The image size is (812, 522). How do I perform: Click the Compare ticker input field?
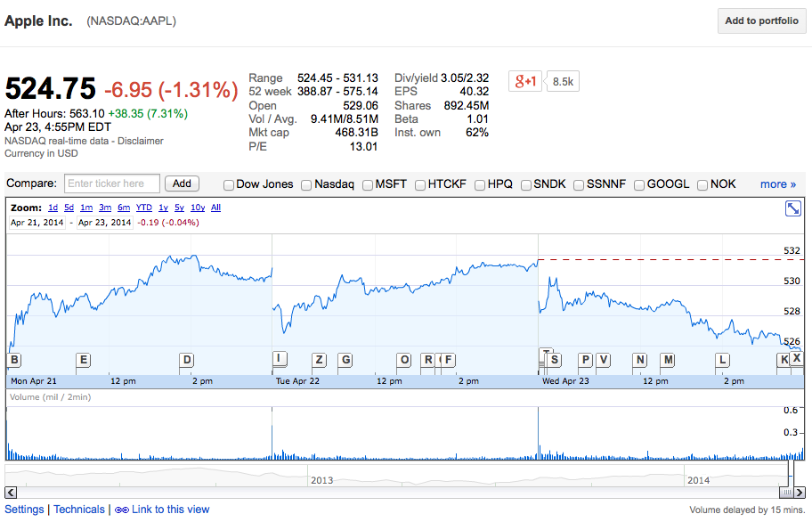(112, 184)
